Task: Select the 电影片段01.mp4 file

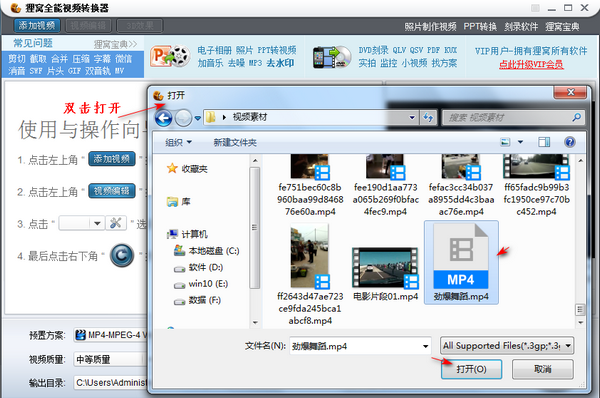Action: [x=385, y=274]
